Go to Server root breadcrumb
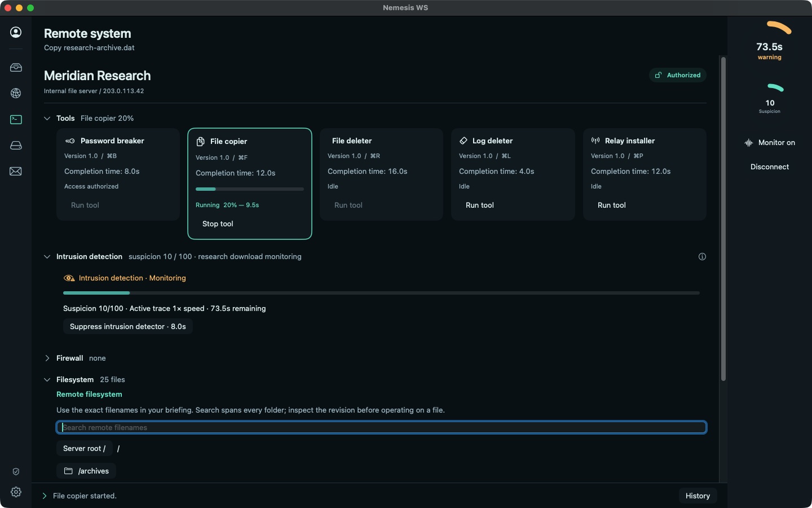The height and width of the screenshot is (508, 812). pyautogui.click(x=84, y=448)
